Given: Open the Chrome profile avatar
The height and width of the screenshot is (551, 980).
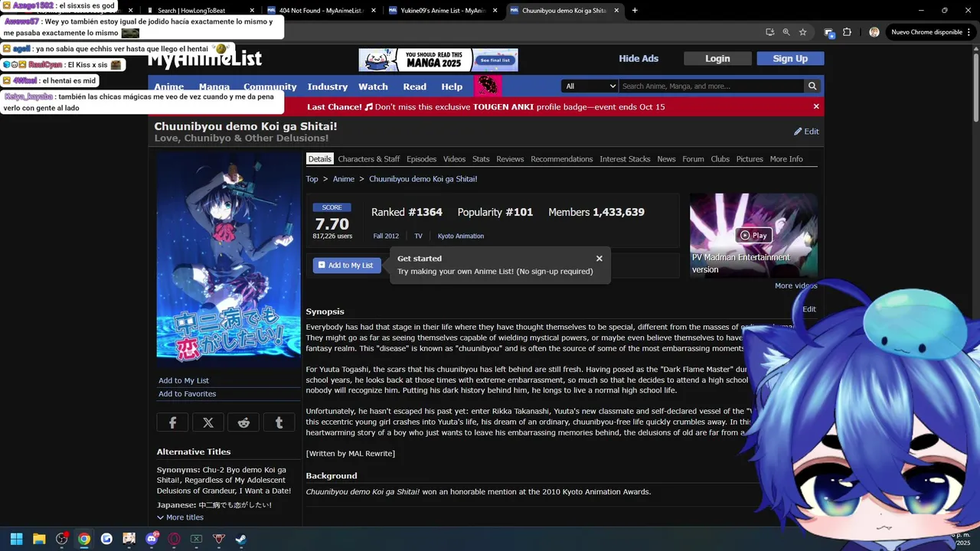Looking at the screenshot, I should coord(874,32).
